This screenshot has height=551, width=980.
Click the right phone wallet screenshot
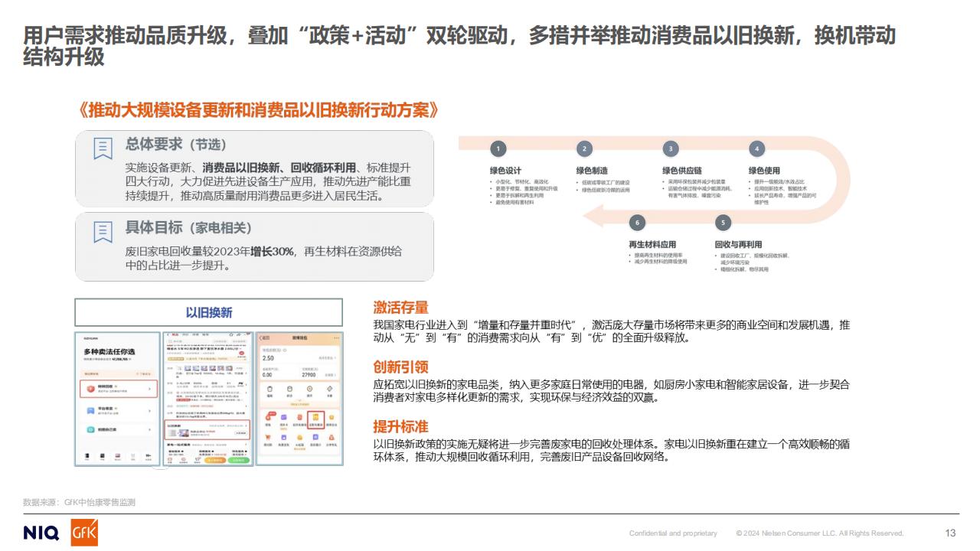(x=299, y=398)
